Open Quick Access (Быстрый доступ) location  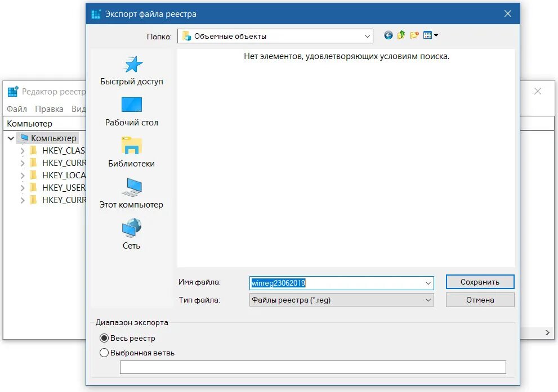[x=132, y=71]
